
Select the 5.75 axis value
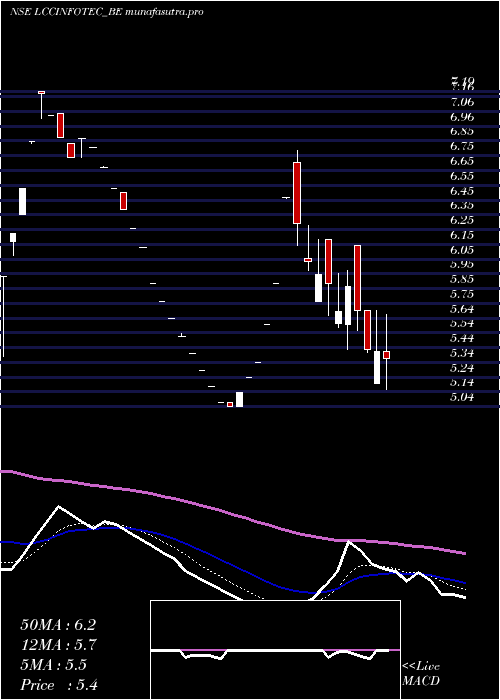click(462, 294)
